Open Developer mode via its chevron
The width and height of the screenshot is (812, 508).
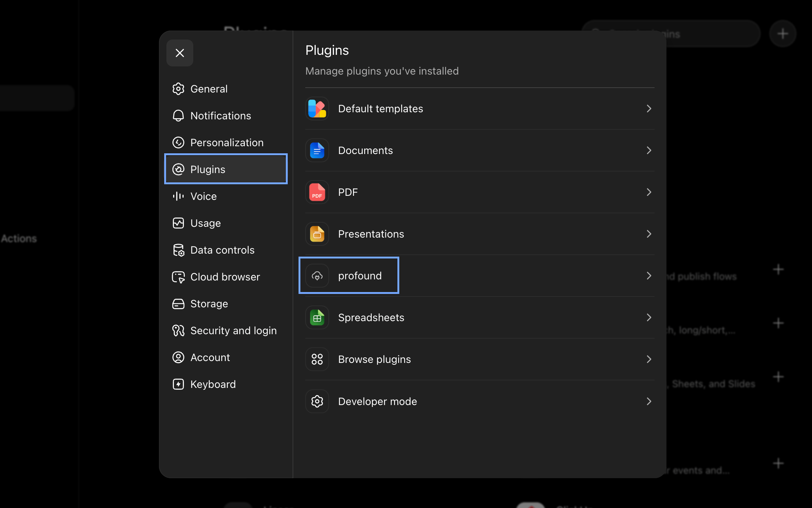click(649, 401)
